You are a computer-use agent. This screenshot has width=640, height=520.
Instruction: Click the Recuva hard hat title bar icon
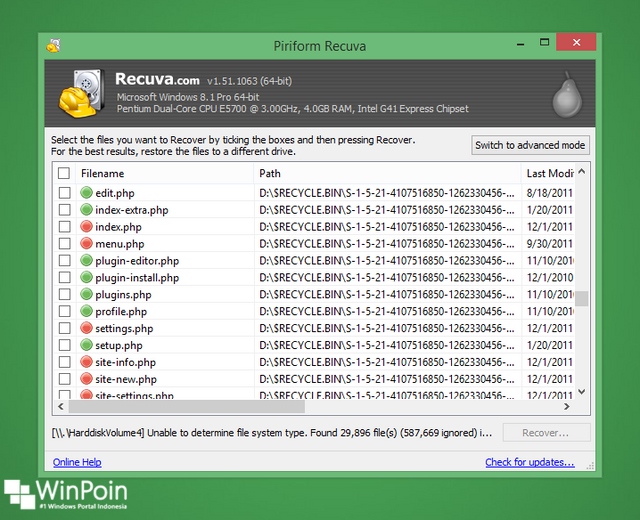click(53, 45)
